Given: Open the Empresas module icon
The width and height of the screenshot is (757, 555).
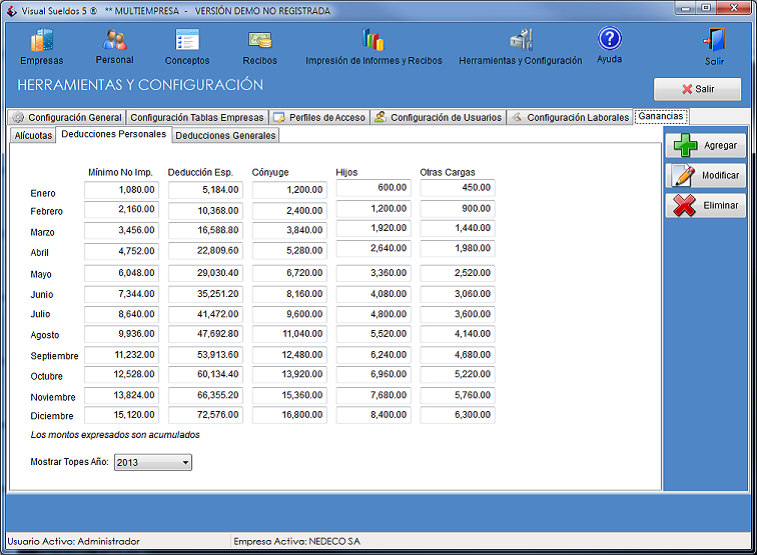Looking at the screenshot, I should (42, 40).
